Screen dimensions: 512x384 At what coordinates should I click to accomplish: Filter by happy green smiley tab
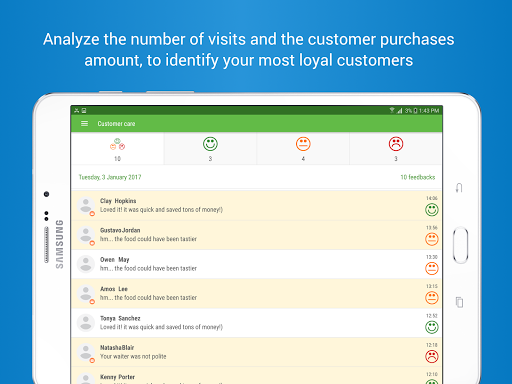[x=210, y=149]
